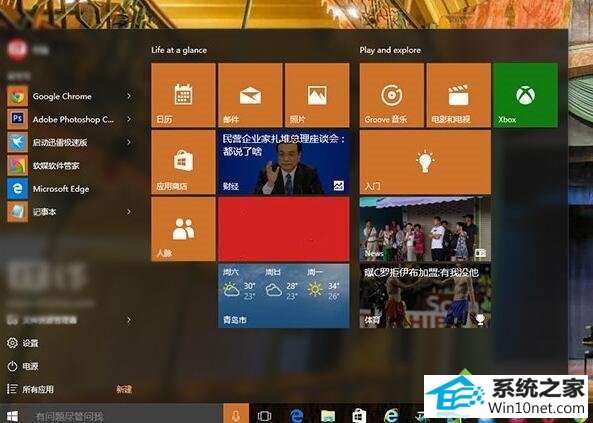This screenshot has width=593, height=423.
Task: Click the blank red tile
Action: click(284, 229)
